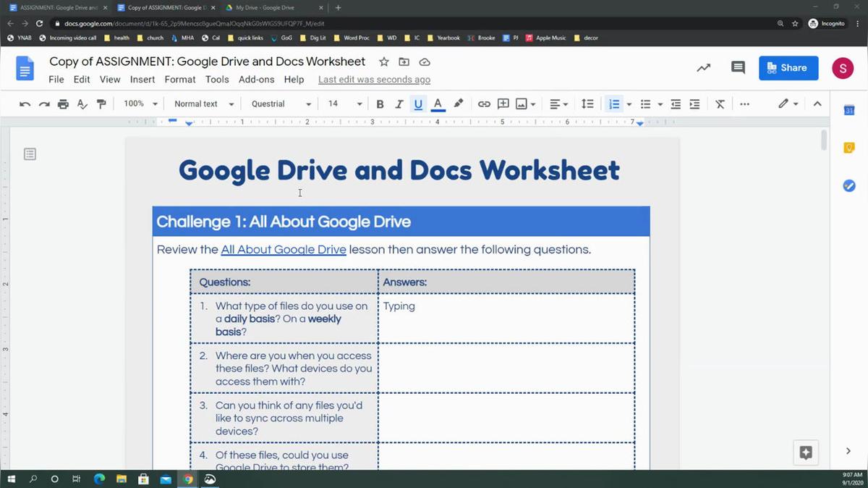The height and width of the screenshot is (488, 868).
Task: Open line spacing options
Action: pos(587,104)
